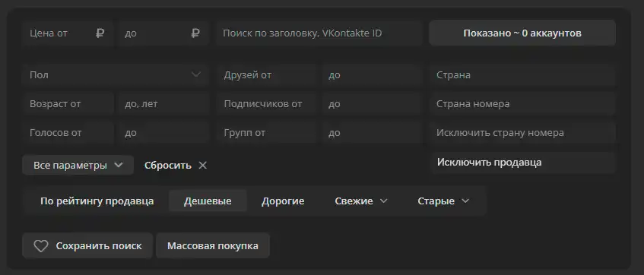This screenshot has width=644, height=275.
Task: Open the 'Старые' sort dropdown arrow
Action: pyautogui.click(x=465, y=201)
